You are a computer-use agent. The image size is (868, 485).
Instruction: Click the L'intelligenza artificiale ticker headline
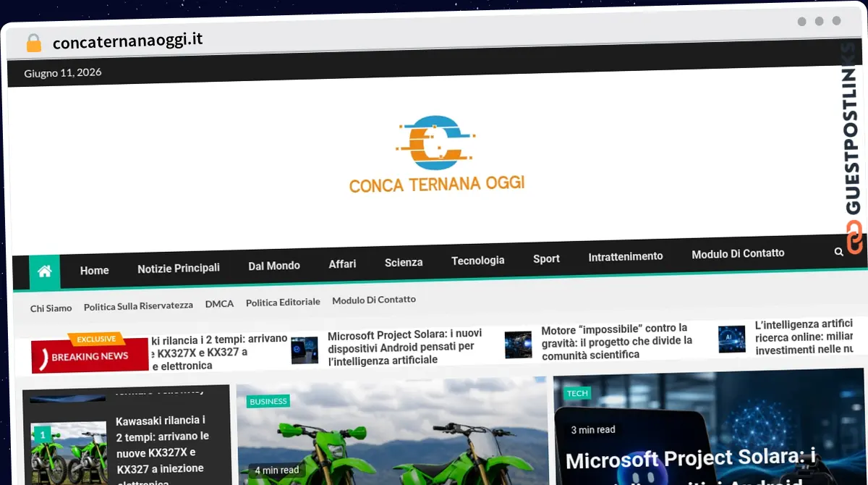tap(804, 338)
